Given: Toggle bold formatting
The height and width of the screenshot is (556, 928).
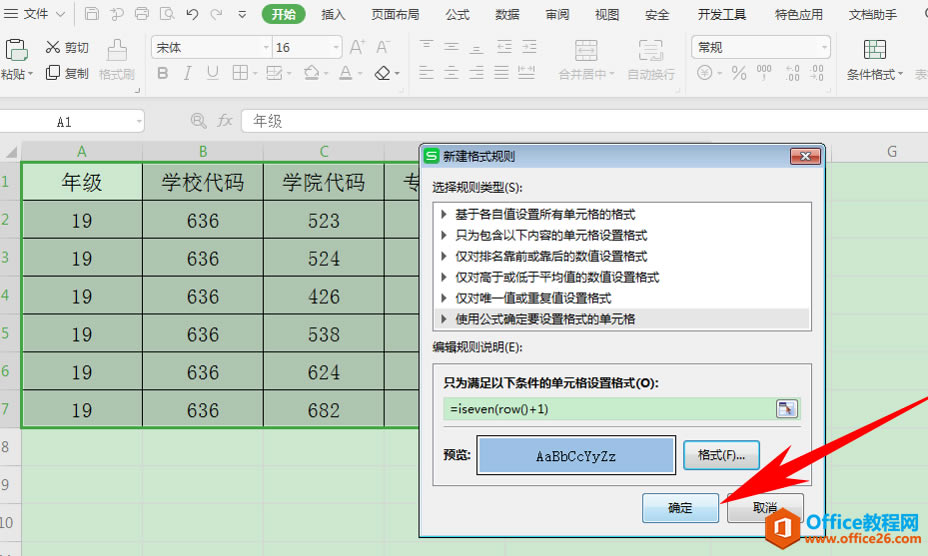Looking at the screenshot, I should click(162, 73).
